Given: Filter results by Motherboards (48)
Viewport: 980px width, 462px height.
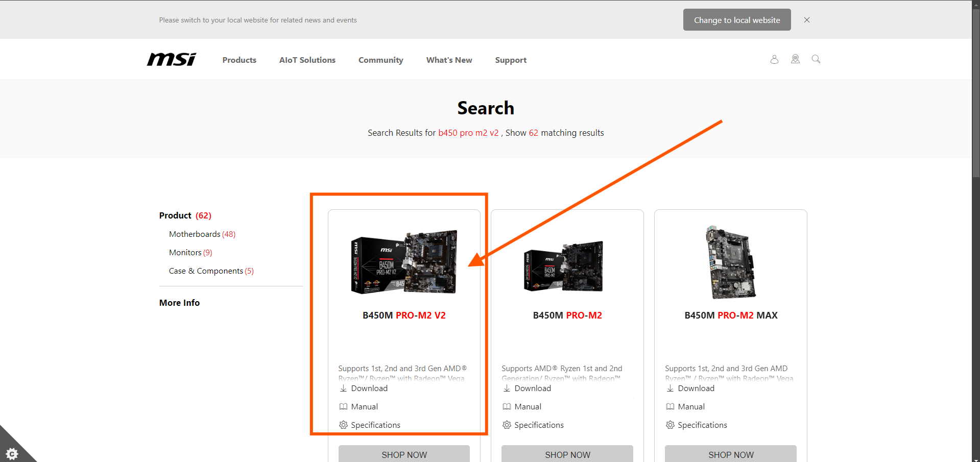Looking at the screenshot, I should coord(202,234).
